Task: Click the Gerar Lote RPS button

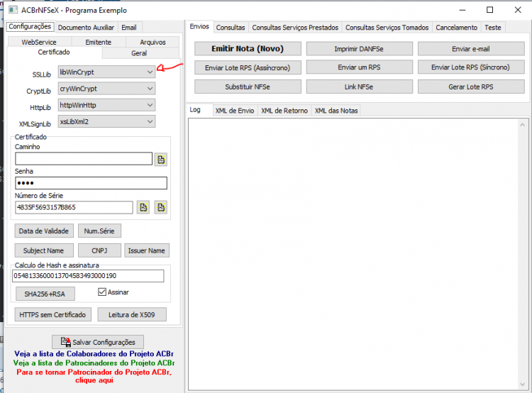Action: (x=471, y=87)
